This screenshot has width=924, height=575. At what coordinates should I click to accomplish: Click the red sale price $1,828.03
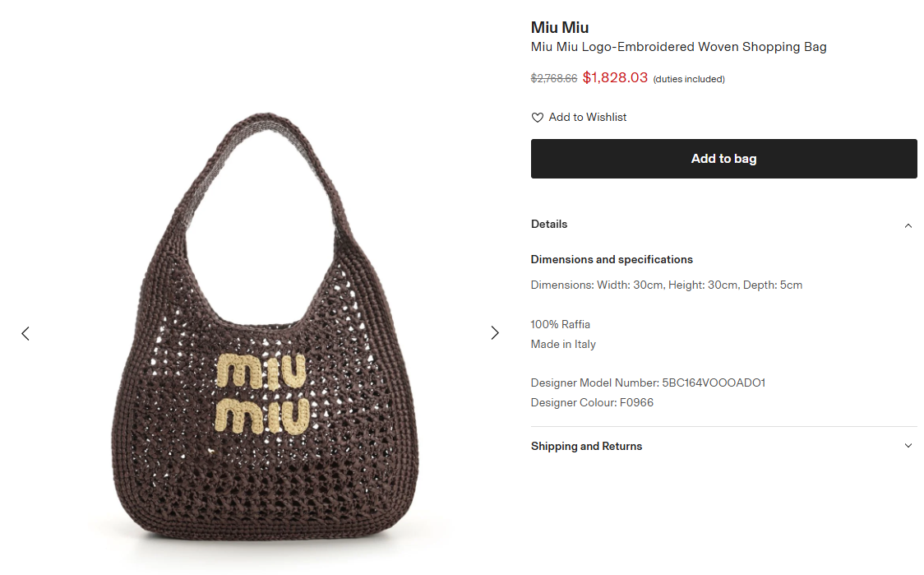(615, 77)
